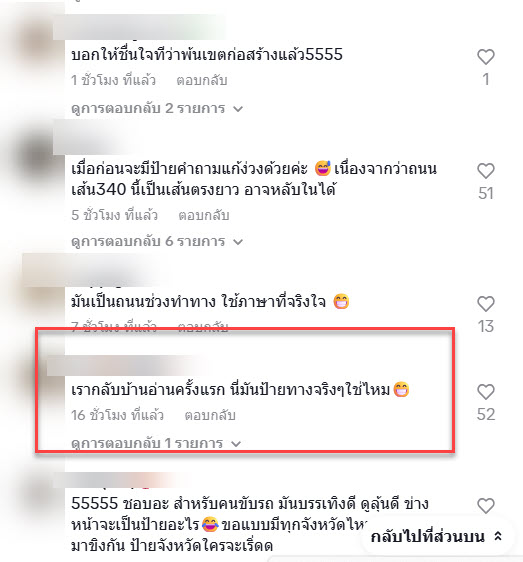The image size is (523, 562).
Task: Click the up arrows on back-to-top button
Action: 498,537
